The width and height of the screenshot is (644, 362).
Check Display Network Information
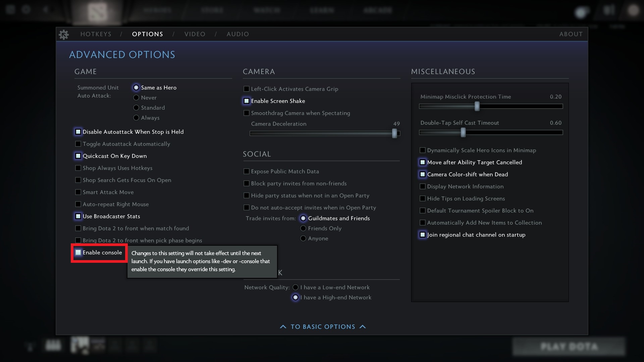point(423,186)
